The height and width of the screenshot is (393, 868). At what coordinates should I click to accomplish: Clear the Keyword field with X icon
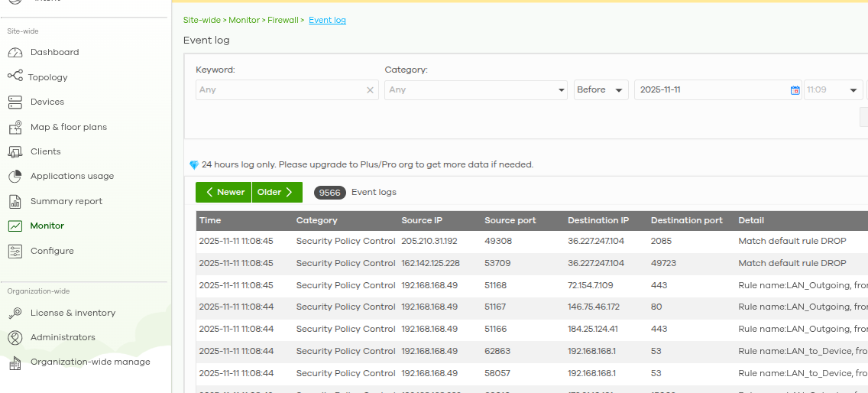click(371, 89)
